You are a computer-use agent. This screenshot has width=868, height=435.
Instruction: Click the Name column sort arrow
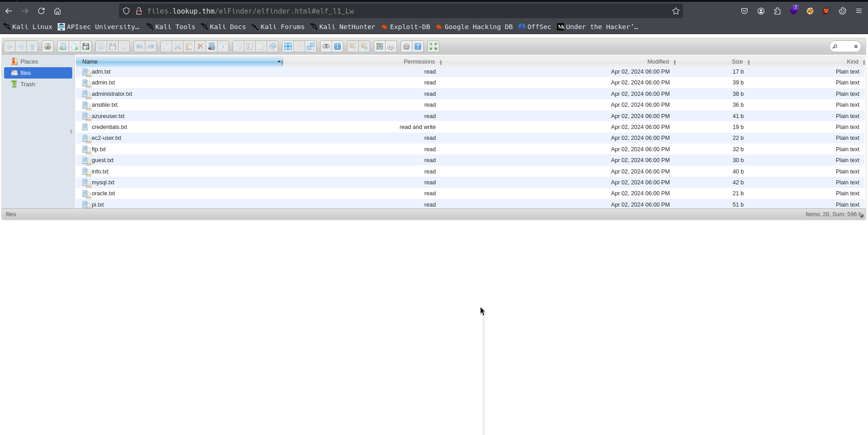pos(279,61)
